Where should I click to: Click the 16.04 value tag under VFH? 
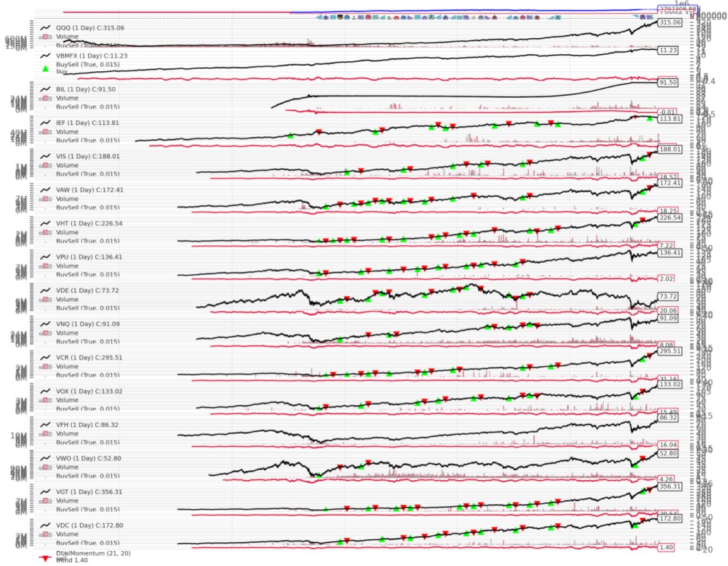[x=667, y=445]
